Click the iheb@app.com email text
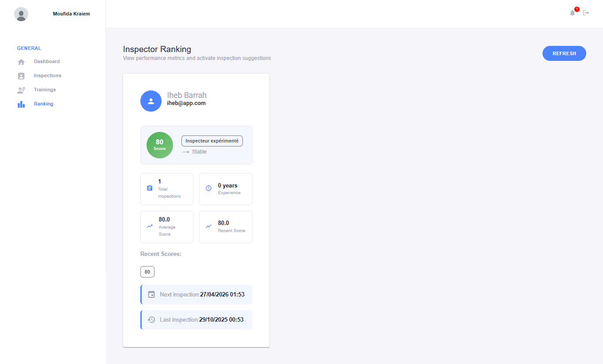 [x=186, y=103]
